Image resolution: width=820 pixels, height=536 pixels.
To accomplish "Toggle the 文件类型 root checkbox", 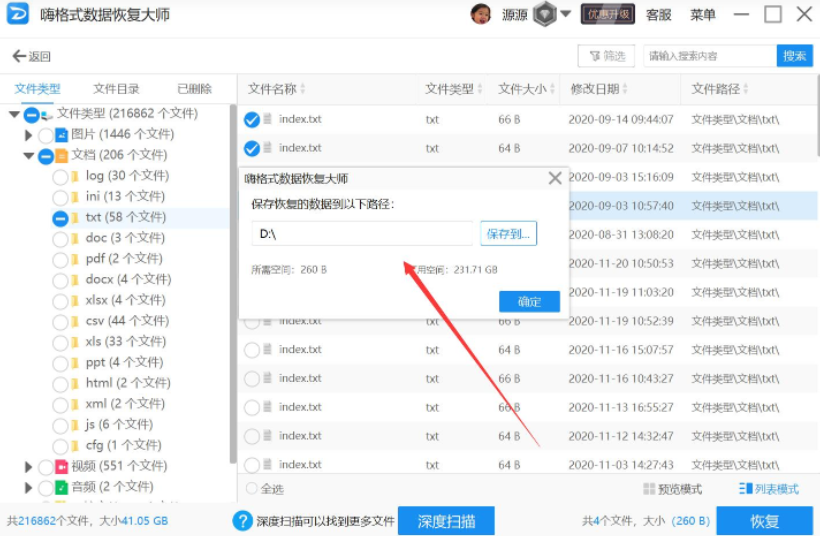I will tap(31, 115).
